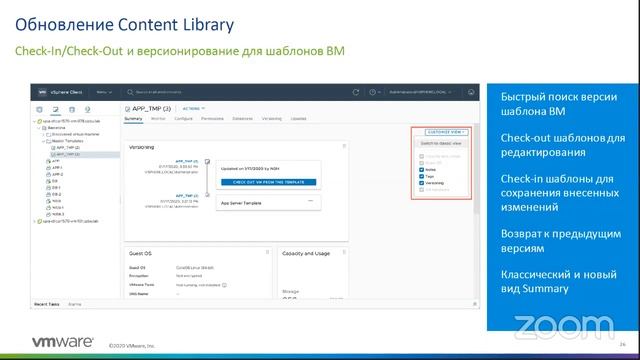
Task: Click the Master Templates folder icon
Action: click(48, 141)
